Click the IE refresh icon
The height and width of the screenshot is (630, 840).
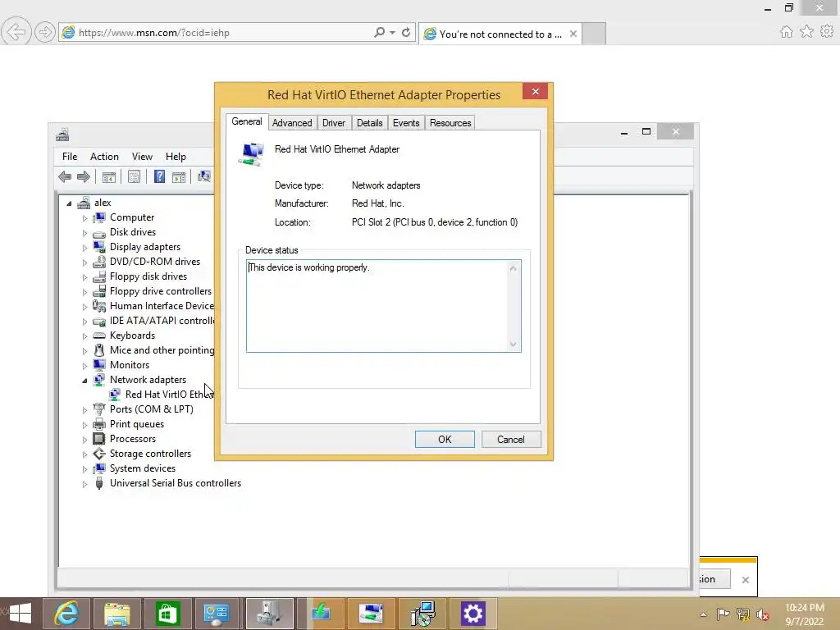tap(406, 33)
